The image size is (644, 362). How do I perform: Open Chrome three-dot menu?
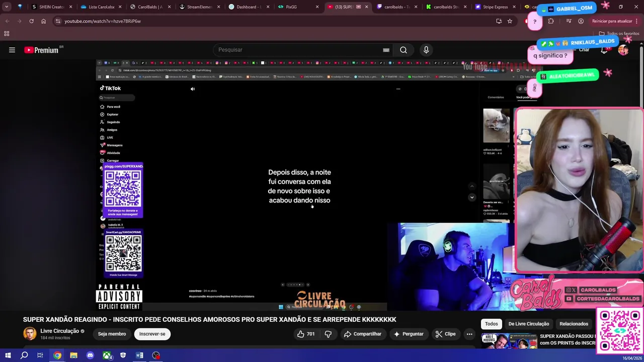coord(637,21)
